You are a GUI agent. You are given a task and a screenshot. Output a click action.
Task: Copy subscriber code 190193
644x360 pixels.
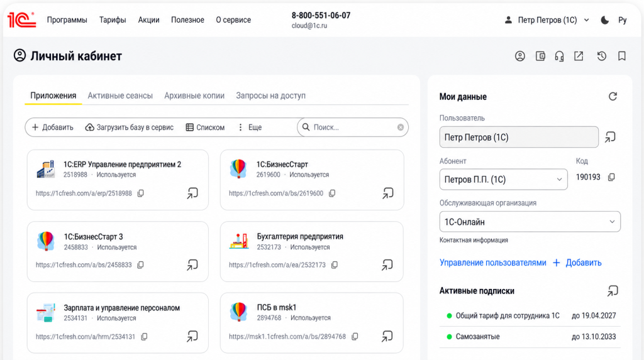(x=611, y=177)
